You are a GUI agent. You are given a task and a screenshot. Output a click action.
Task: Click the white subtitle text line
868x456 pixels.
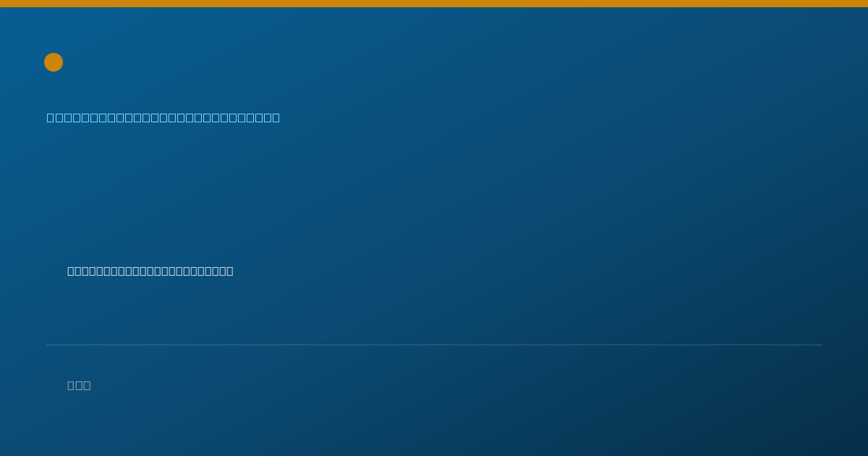[150, 271]
